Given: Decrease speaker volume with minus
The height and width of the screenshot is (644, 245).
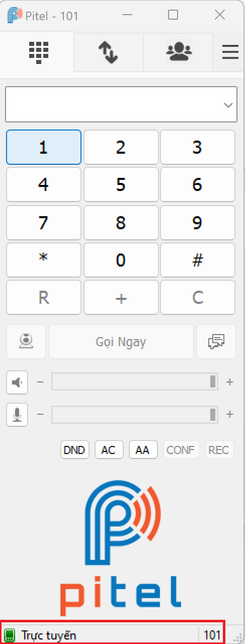Looking at the screenshot, I should 40,382.
